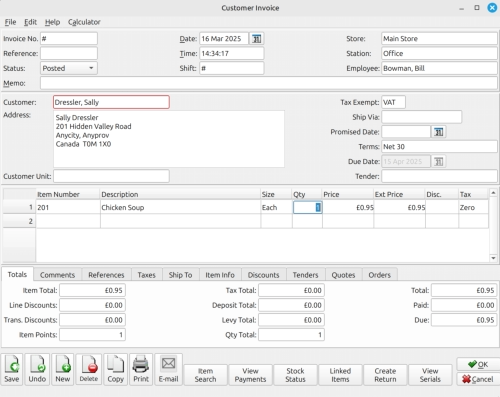Switch to the Comments tab
The image size is (500, 397).
[57, 275]
